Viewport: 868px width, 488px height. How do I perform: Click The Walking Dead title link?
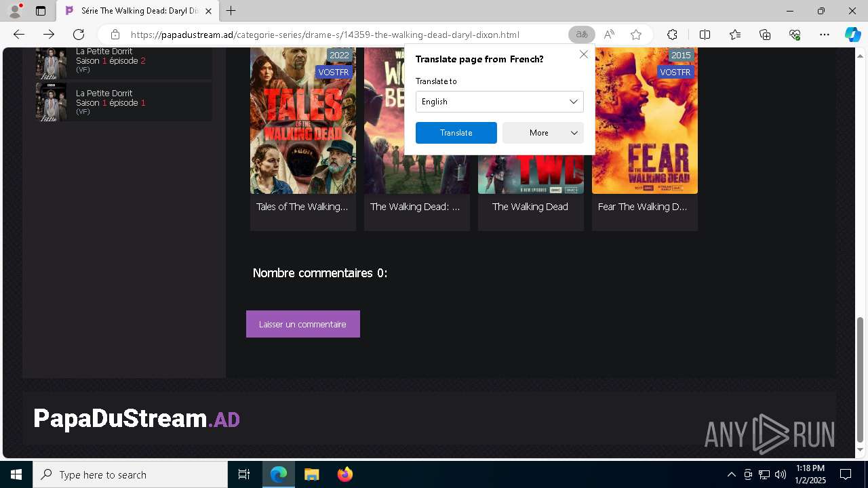pos(530,207)
